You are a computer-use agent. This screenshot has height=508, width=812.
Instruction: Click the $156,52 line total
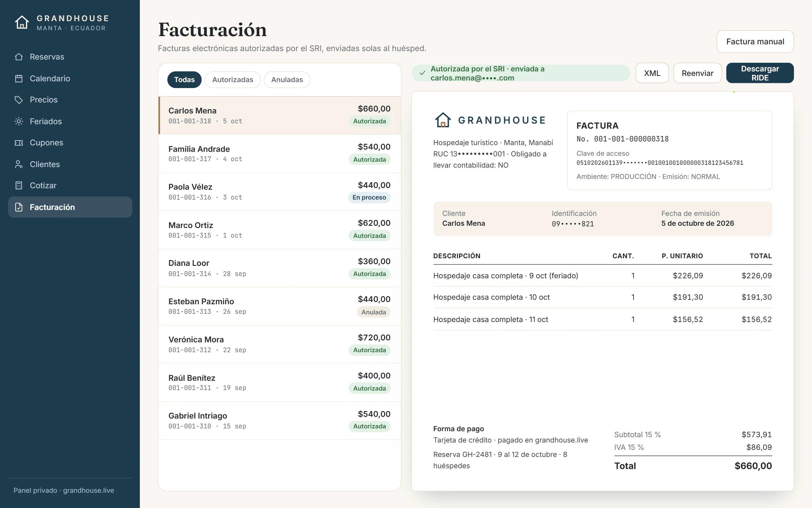[x=757, y=319]
